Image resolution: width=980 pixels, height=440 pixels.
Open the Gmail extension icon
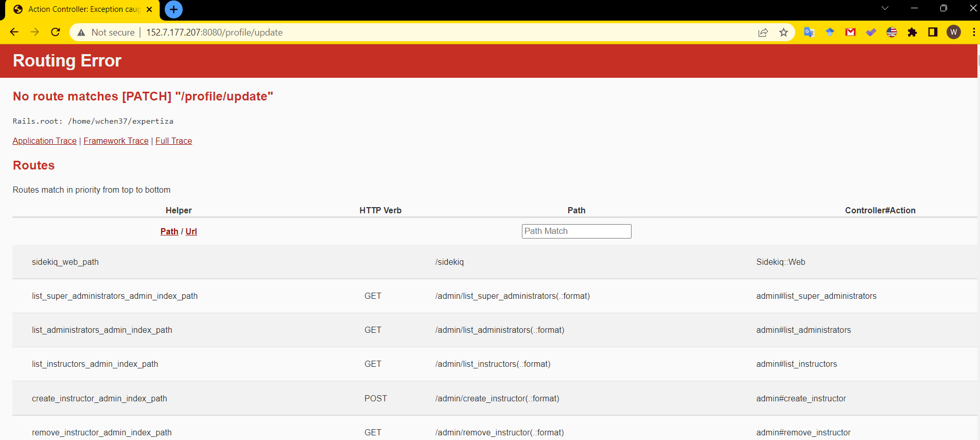(850, 32)
